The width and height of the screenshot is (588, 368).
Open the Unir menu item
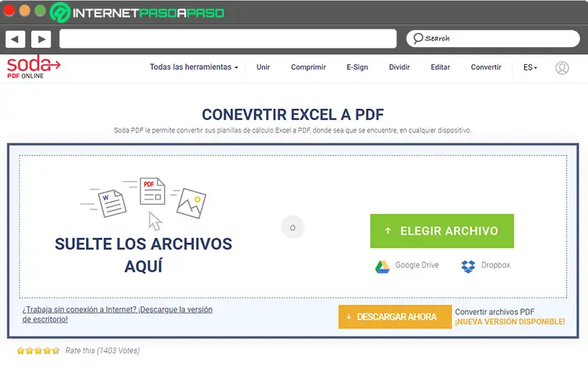(263, 67)
